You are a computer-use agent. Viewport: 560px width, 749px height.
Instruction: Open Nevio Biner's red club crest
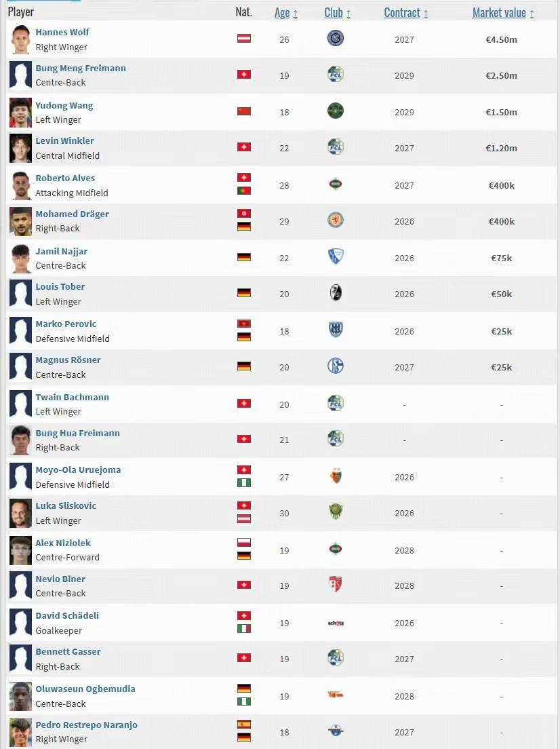pyautogui.click(x=335, y=585)
